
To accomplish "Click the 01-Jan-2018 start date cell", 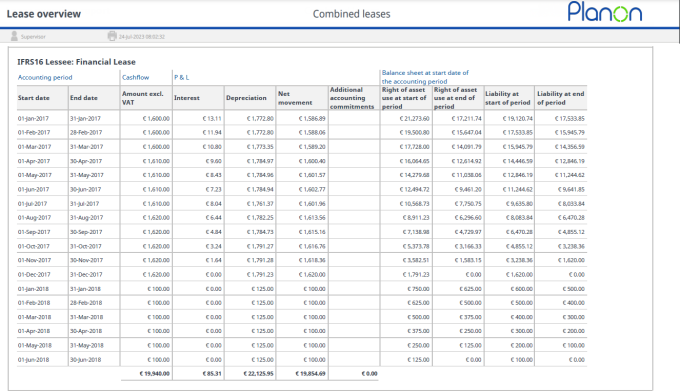I will 33,289.
